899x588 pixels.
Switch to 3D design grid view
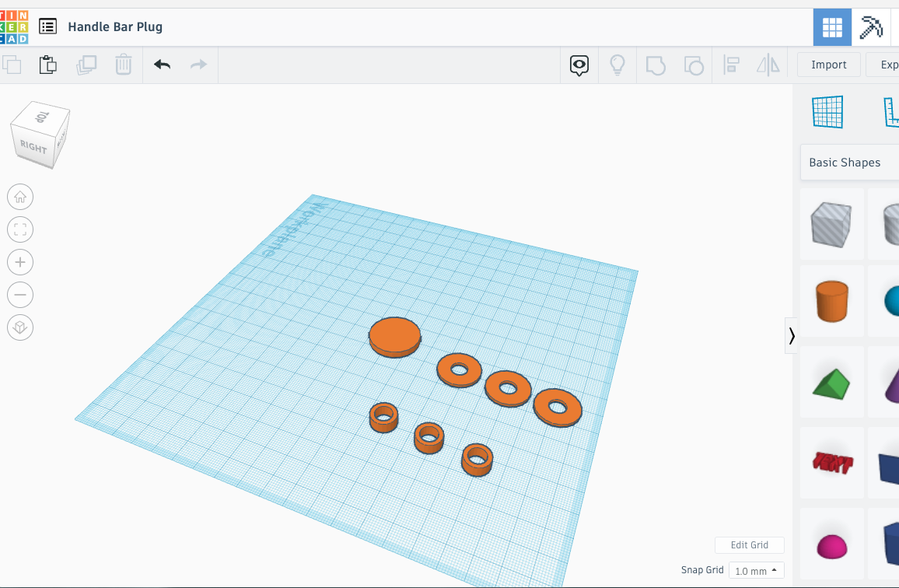click(832, 27)
